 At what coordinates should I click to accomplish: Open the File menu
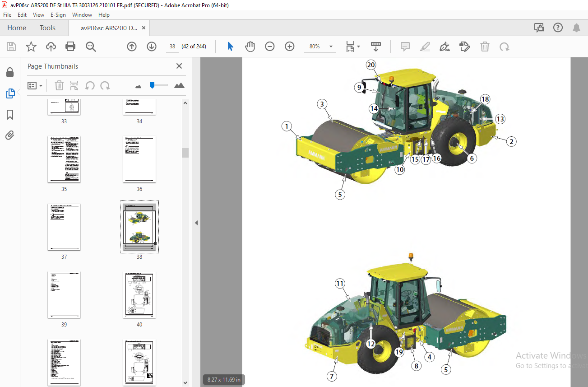coord(7,14)
